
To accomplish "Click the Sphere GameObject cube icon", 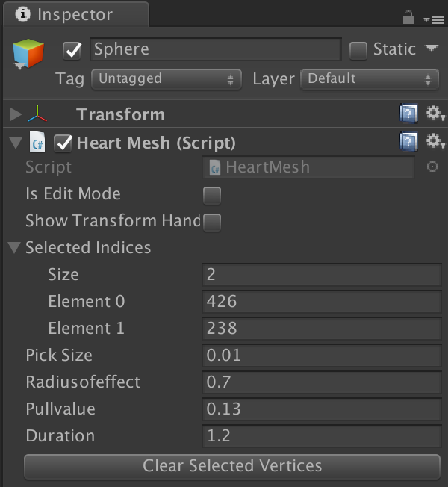I will 28,54.
